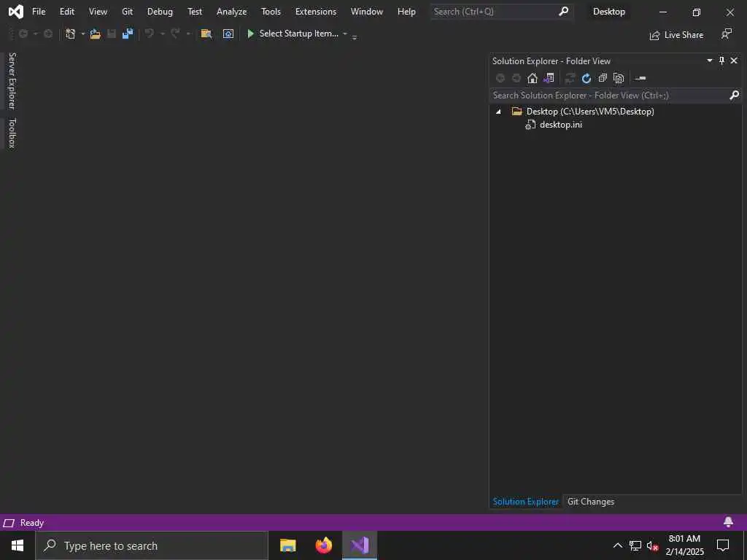The image size is (747, 560).
Task: Click Solution Explorer Refresh icon
Action: [587, 78]
